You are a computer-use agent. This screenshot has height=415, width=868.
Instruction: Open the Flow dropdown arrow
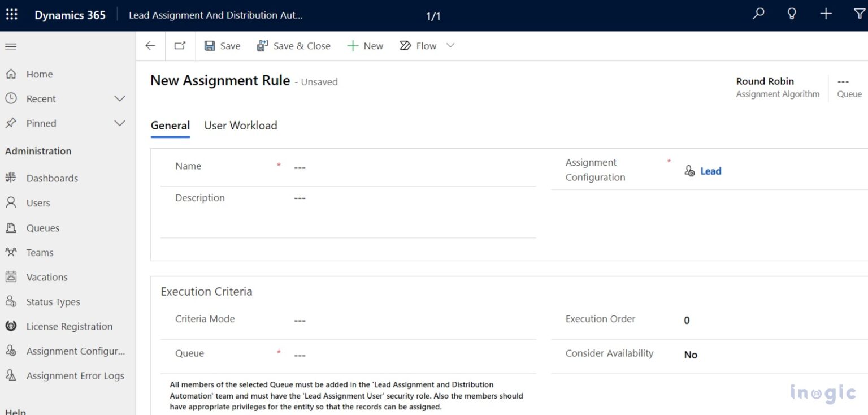(x=450, y=46)
